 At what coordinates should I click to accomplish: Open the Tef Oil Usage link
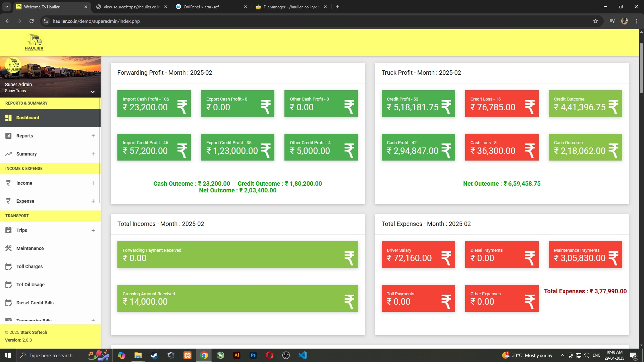pos(31,285)
